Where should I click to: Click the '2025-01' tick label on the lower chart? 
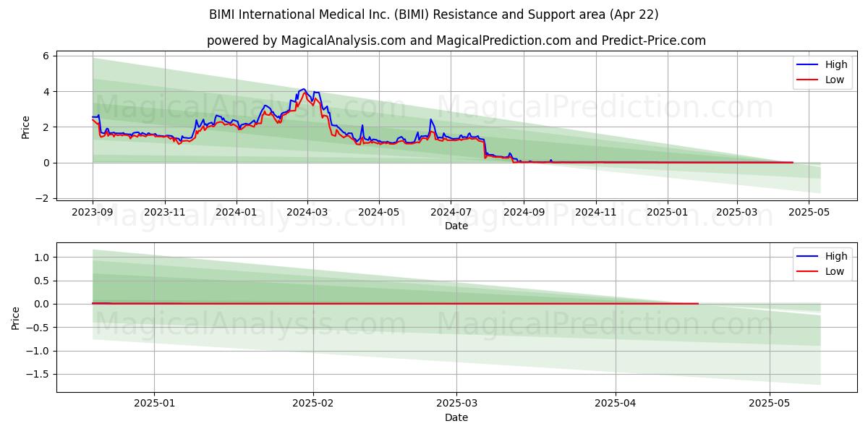[153, 404]
